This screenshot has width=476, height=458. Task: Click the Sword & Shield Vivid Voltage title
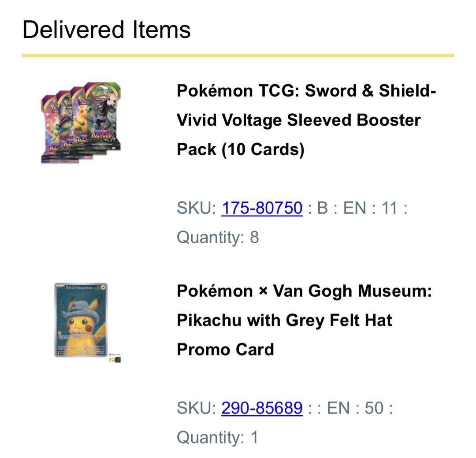[306, 91]
